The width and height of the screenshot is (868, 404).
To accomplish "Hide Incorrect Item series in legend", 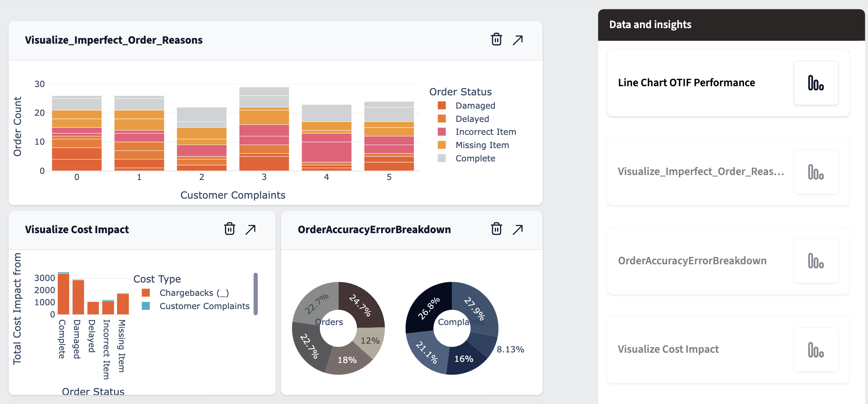I will coord(485,132).
